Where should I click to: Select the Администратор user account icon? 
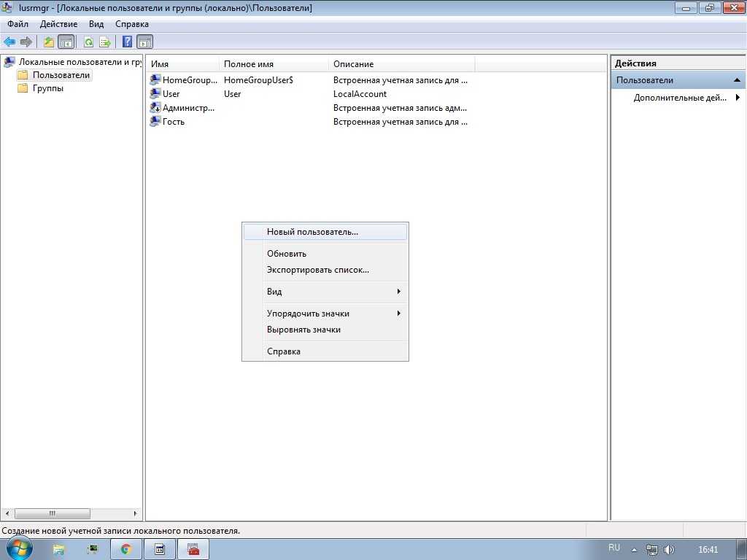click(155, 108)
